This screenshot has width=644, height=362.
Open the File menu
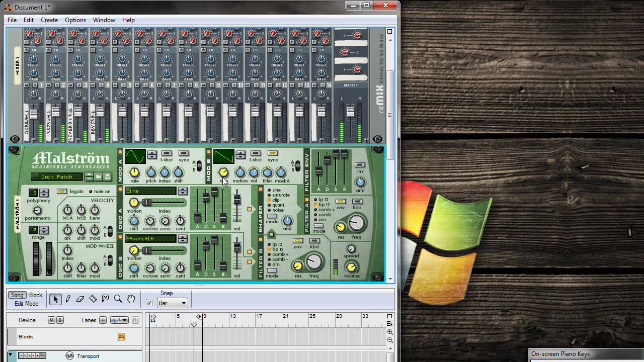[12, 20]
